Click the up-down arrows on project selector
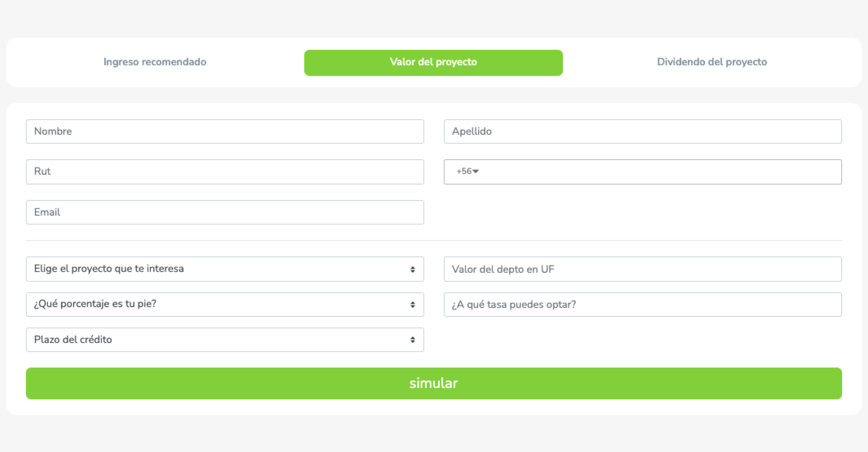 413,269
